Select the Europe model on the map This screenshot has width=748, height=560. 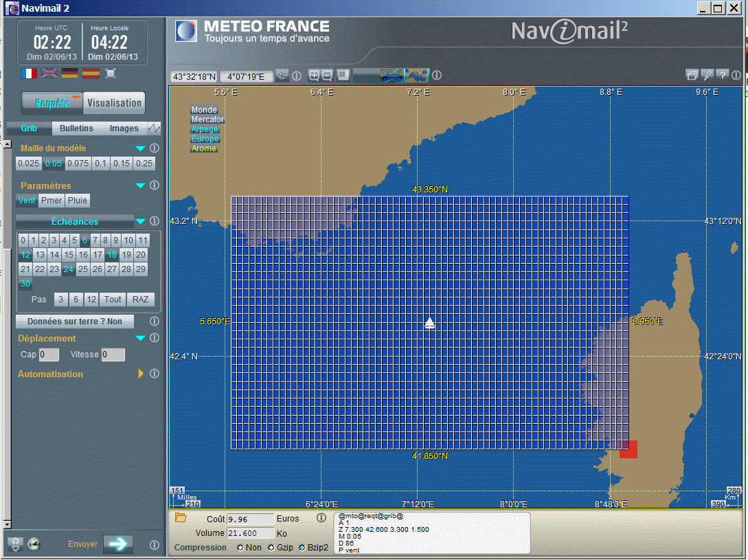tap(205, 139)
